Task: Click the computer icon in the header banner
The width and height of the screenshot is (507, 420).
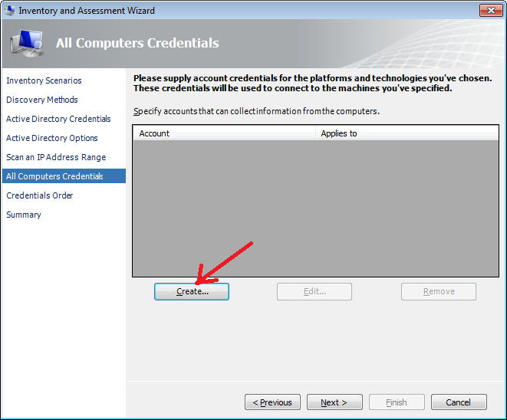Action: (27, 43)
